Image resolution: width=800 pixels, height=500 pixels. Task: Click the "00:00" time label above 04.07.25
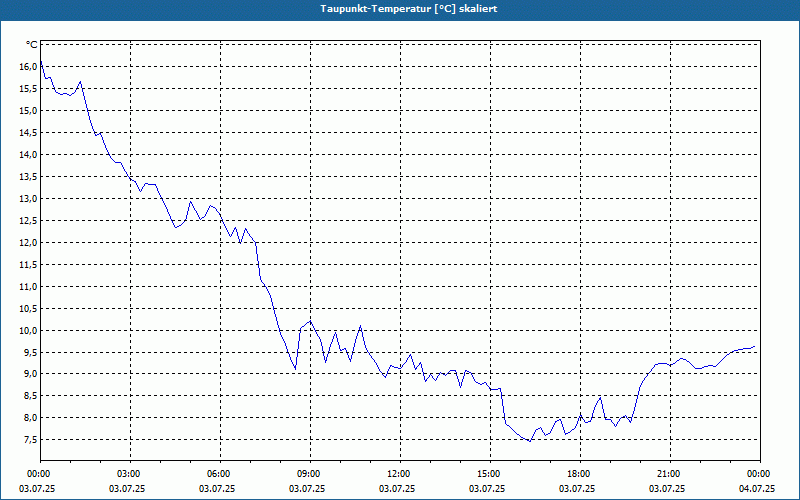coord(757,474)
